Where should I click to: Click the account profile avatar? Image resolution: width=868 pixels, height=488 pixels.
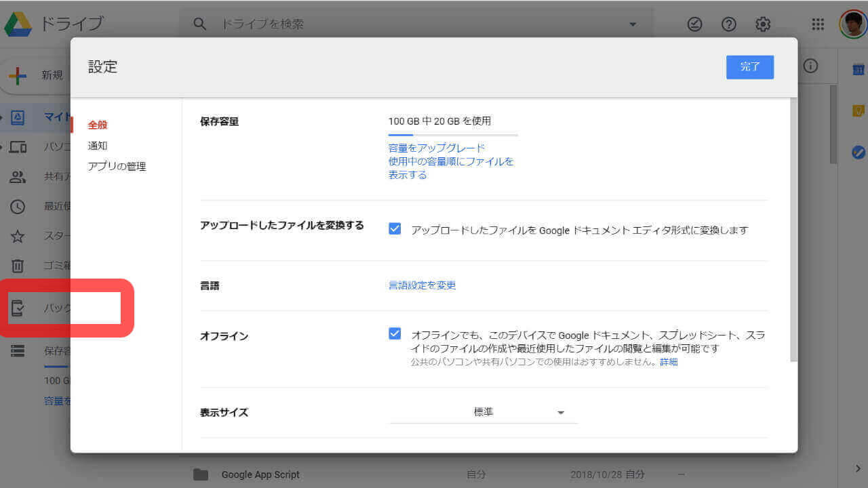click(x=852, y=24)
